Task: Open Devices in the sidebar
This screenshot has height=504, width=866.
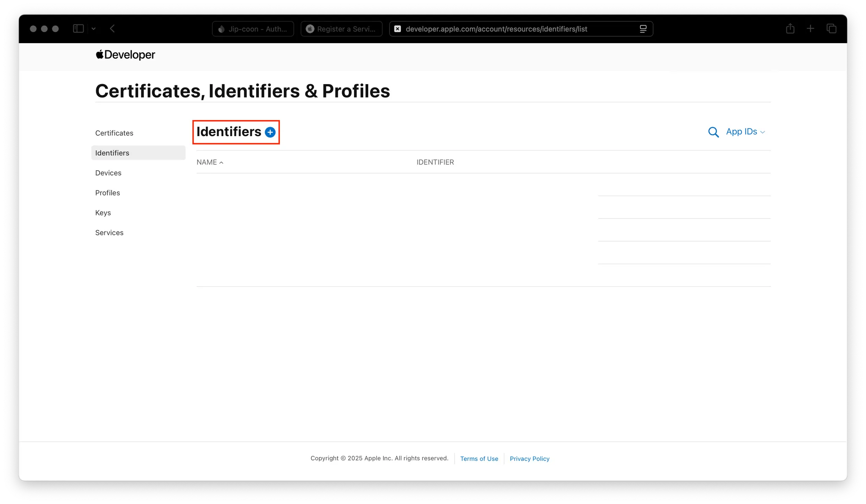Action: coord(108,173)
